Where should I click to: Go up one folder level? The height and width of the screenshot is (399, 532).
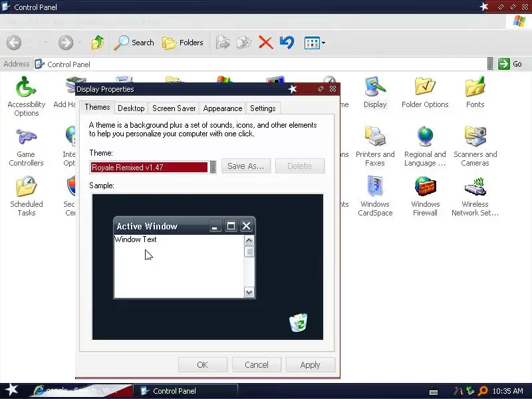tap(98, 43)
